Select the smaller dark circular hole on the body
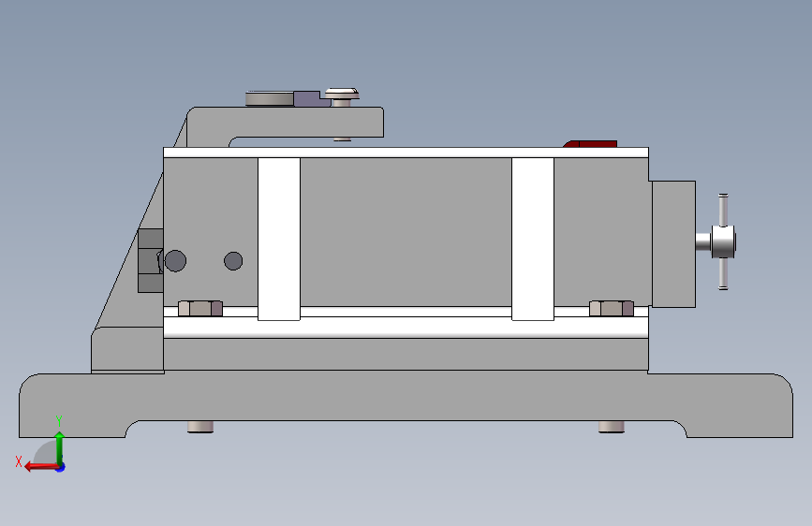The width and height of the screenshot is (812, 526). (233, 261)
